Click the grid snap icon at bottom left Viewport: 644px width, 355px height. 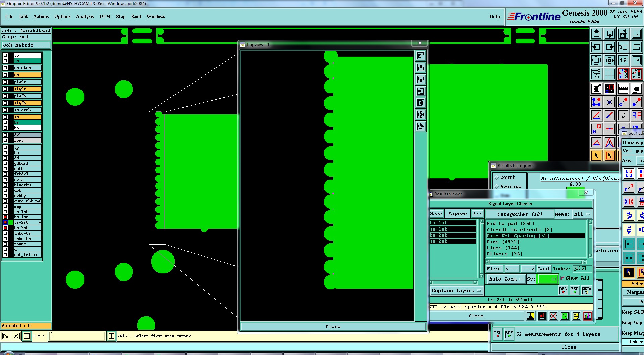point(27,336)
